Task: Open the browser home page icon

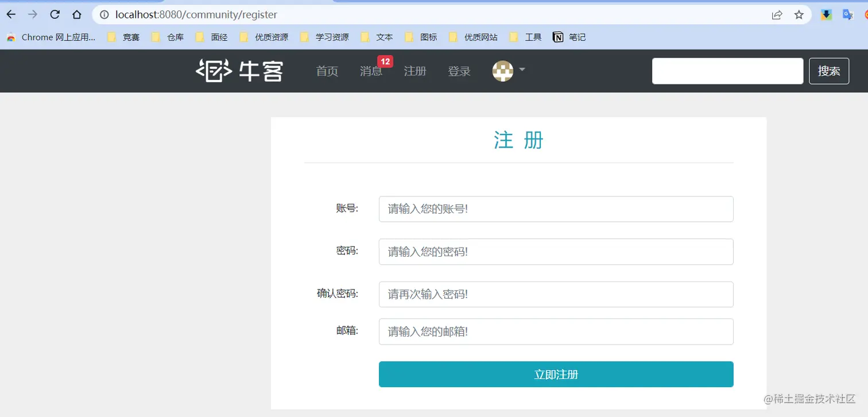Action: [77, 15]
